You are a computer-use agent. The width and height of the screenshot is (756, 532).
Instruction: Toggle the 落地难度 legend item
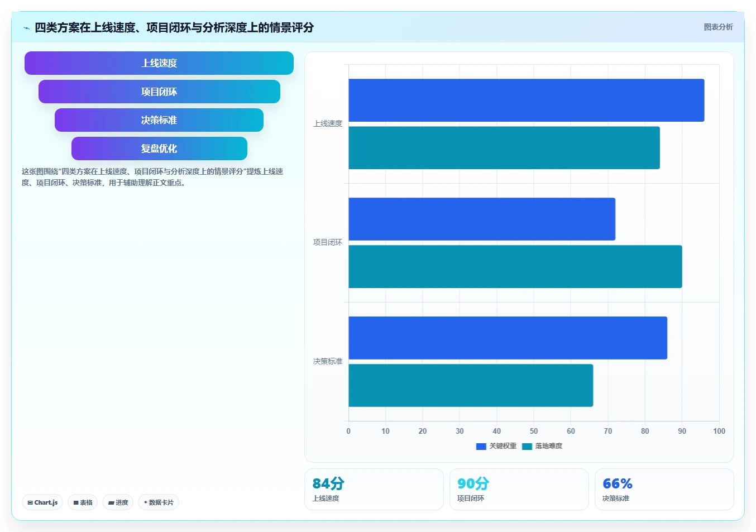542,446
